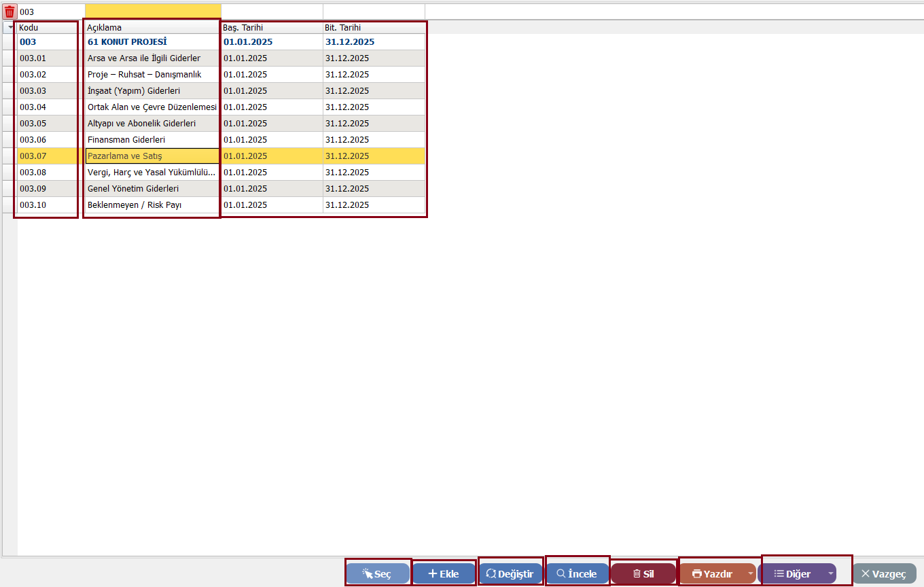Select the İnşaat (Yapım) Giderleri row
Image resolution: width=924 pixels, height=587 pixels.
pos(152,90)
